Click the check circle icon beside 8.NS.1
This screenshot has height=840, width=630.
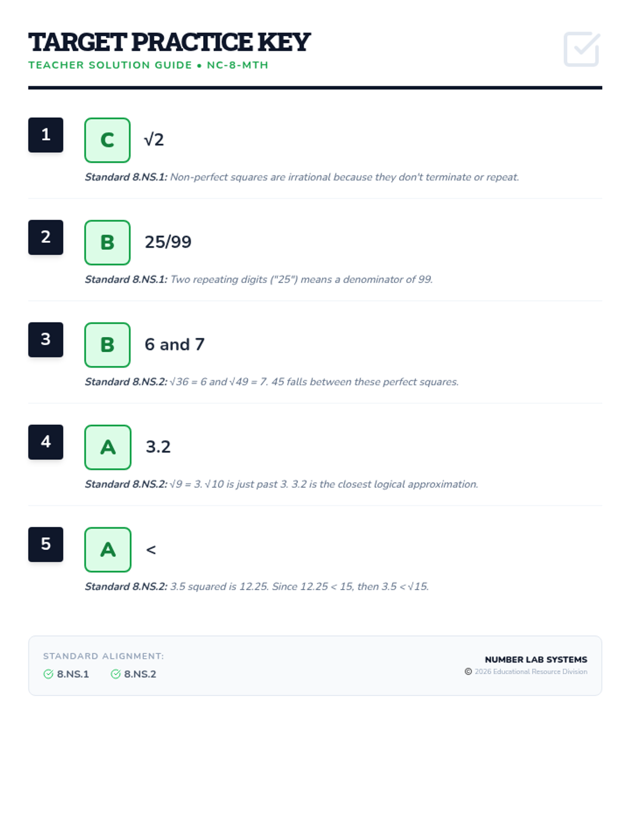[x=48, y=674]
